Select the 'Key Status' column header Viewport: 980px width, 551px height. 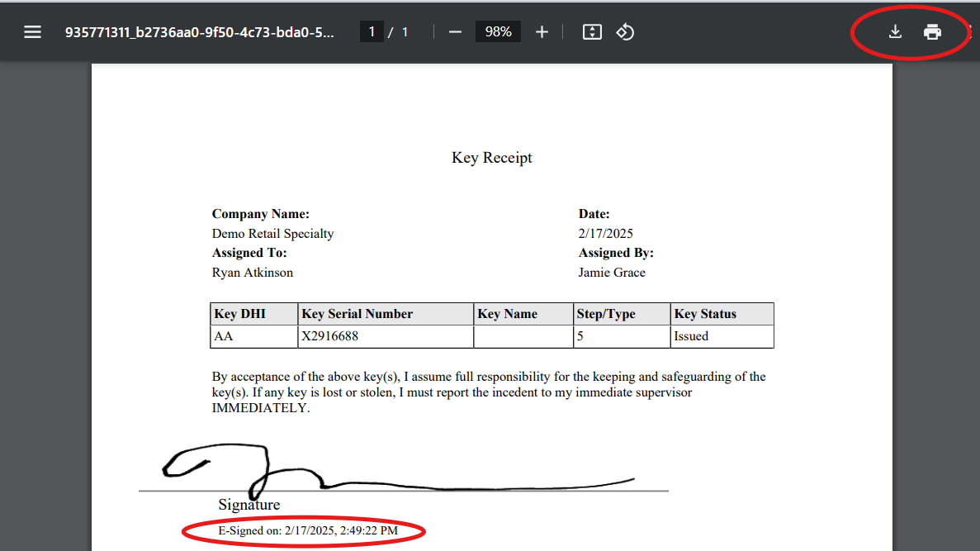pyautogui.click(x=722, y=314)
